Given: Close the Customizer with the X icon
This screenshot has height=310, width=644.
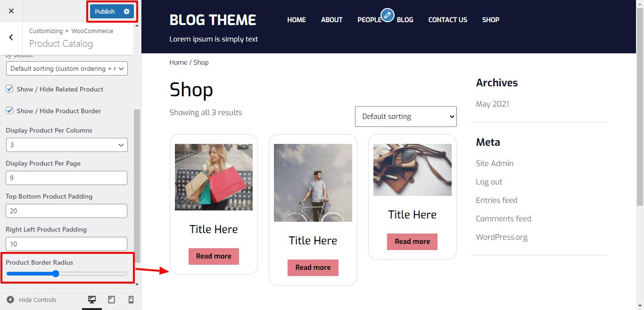Looking at the screenshot, I should point(11,11).
